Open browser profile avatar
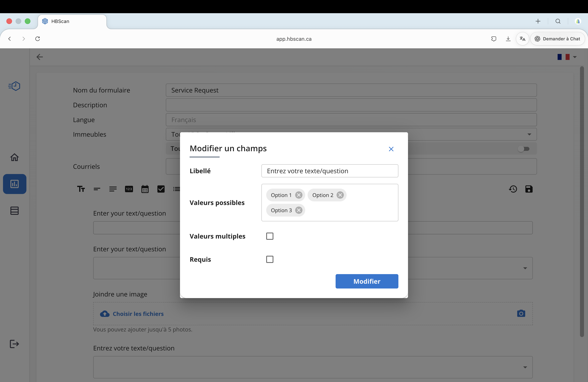The image size is (588, 382). (x=578, y=21)
